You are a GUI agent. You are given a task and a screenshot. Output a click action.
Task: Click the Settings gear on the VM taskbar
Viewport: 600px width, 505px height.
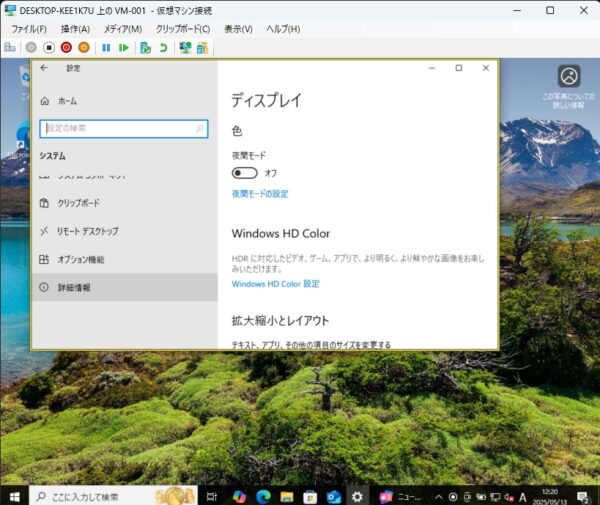(357, 497)
